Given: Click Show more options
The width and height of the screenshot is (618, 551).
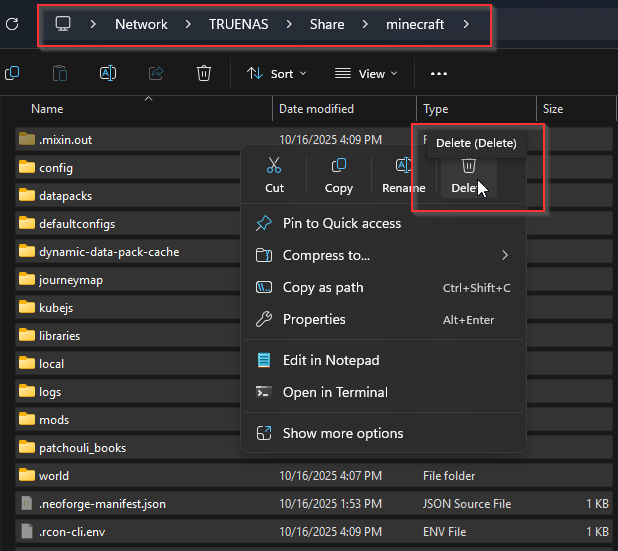Looking at the screenshot, I should (x=342, y=433).
